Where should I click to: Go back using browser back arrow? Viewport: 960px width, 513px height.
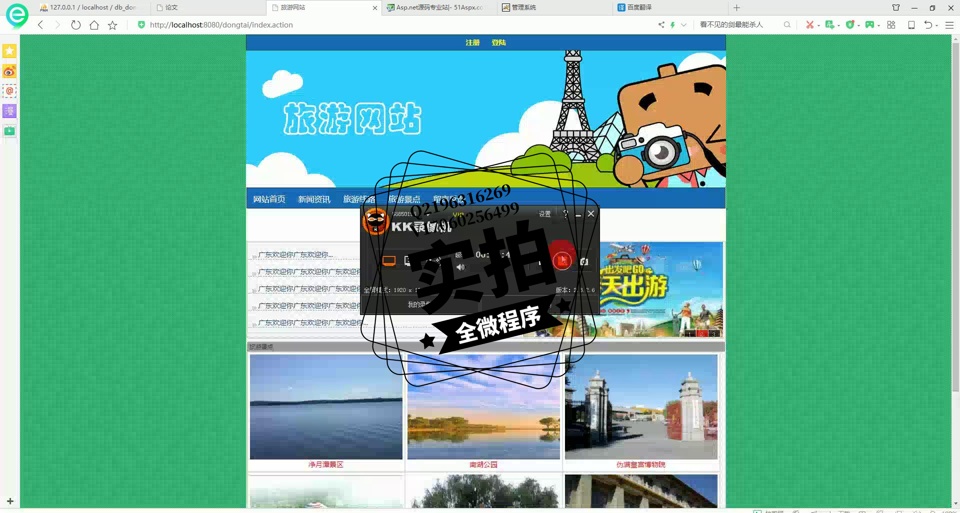tap(40, 25)
